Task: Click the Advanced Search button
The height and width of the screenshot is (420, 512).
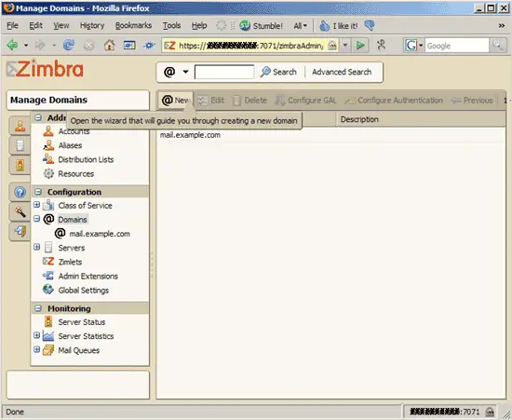Action: [x=342, y=72]
